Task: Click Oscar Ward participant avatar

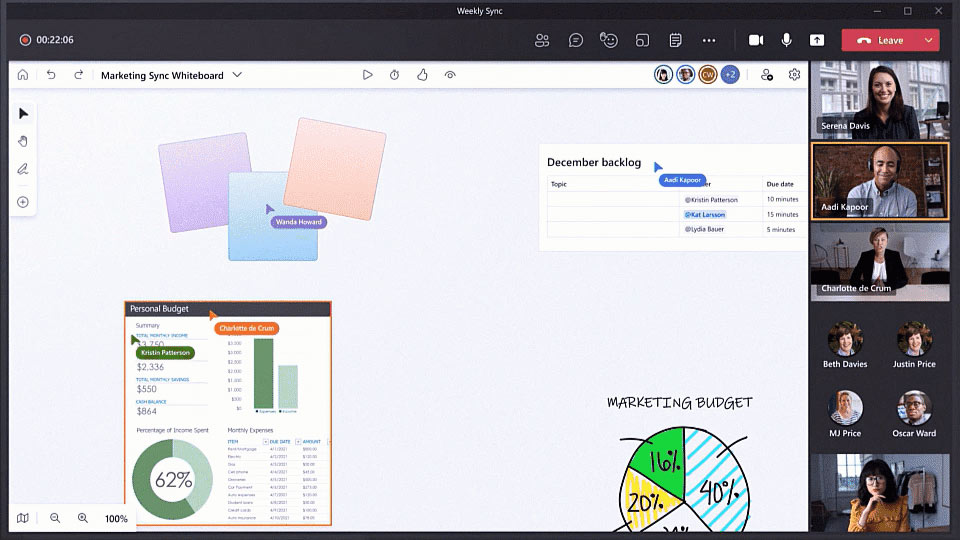Action: point(914,408)
